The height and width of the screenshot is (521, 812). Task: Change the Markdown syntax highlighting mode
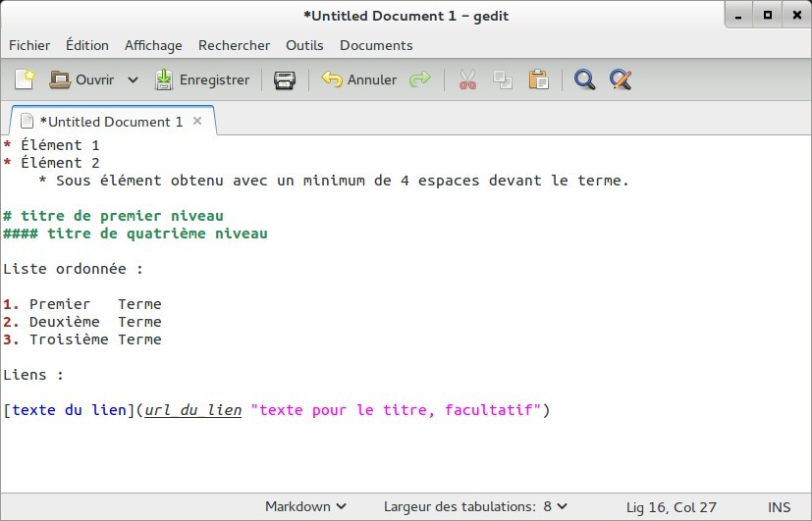pos(305,506)
